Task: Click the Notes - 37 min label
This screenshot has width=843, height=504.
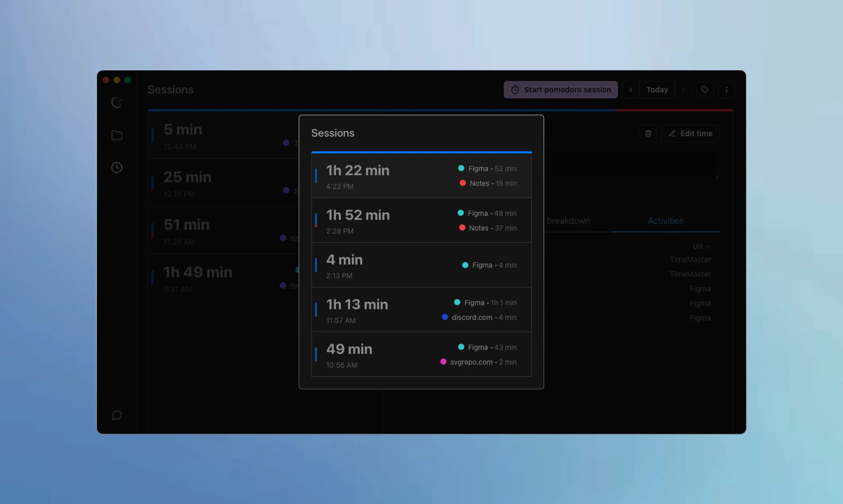Action: coord(493,228)
